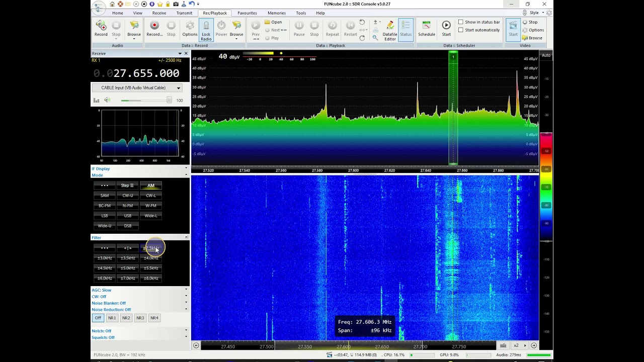This screenshot has width=644, height=362.
Task: Click the Step mode button
Action: pos(128,186)
